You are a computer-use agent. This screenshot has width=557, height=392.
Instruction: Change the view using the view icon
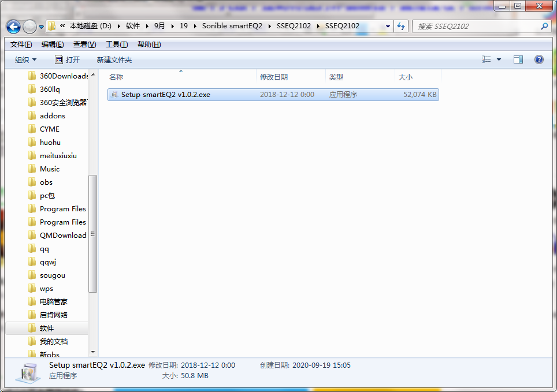[x=487, y=59]
